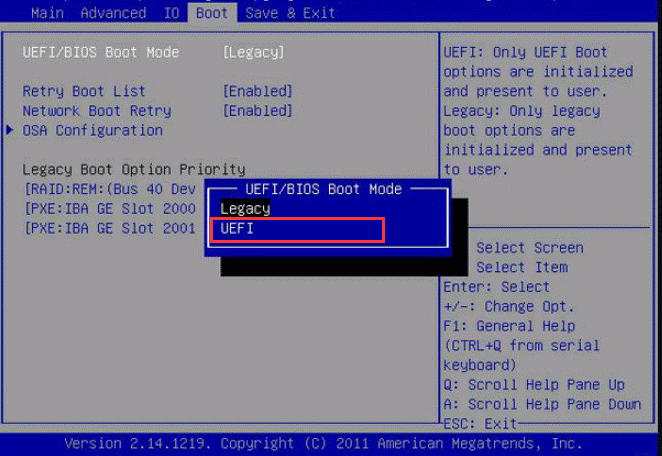Screen dimensions: 662x456
Task: Open the Advanced tab
Action: [112, 13]
